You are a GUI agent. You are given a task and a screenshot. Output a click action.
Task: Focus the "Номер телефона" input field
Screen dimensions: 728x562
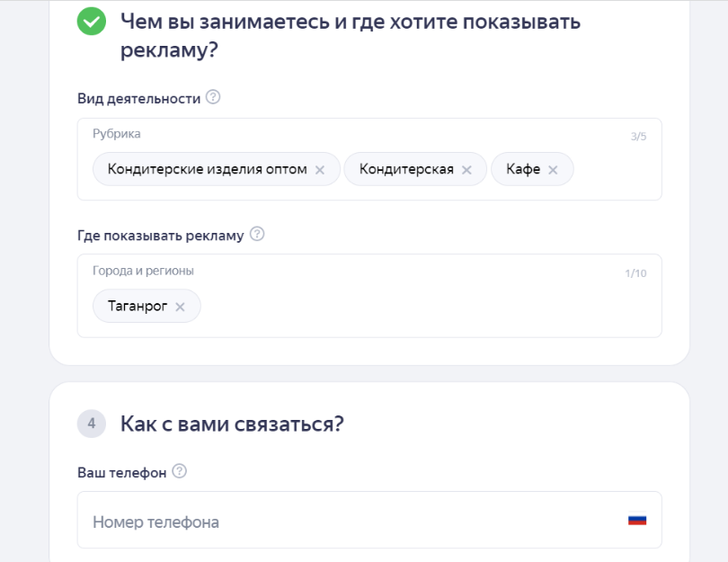[351, 522]
